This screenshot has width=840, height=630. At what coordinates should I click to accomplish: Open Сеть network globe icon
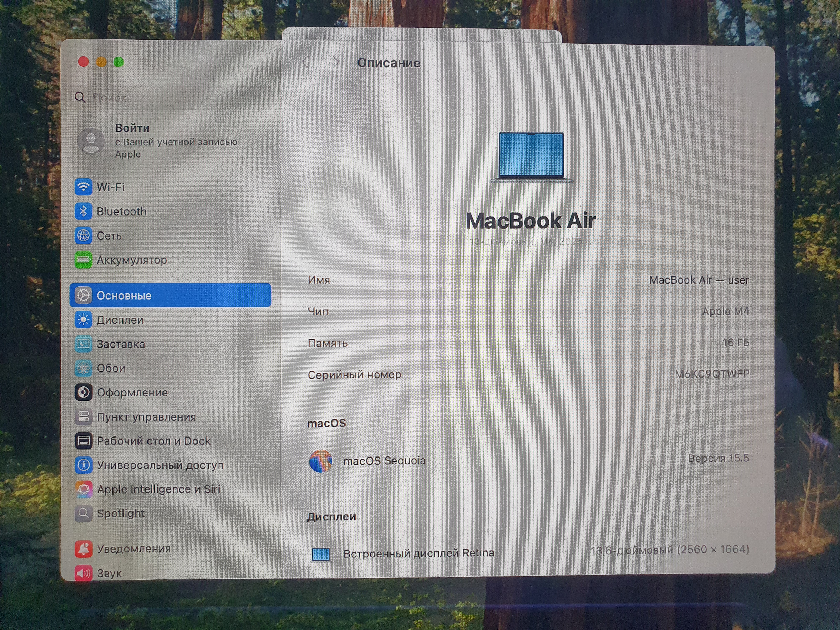click(83, 235)
